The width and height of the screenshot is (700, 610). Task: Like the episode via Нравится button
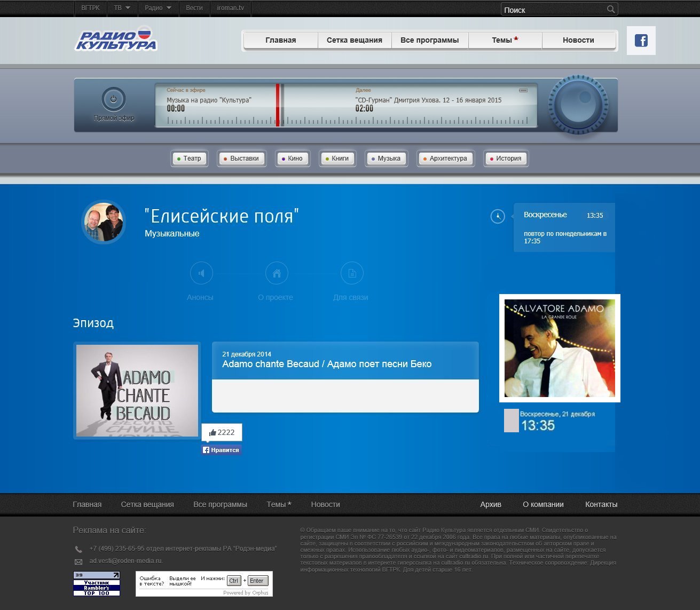221,450
